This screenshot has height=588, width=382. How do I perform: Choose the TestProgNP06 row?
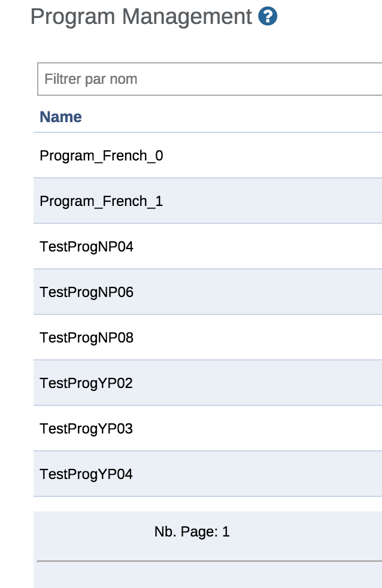click(86, 292)
